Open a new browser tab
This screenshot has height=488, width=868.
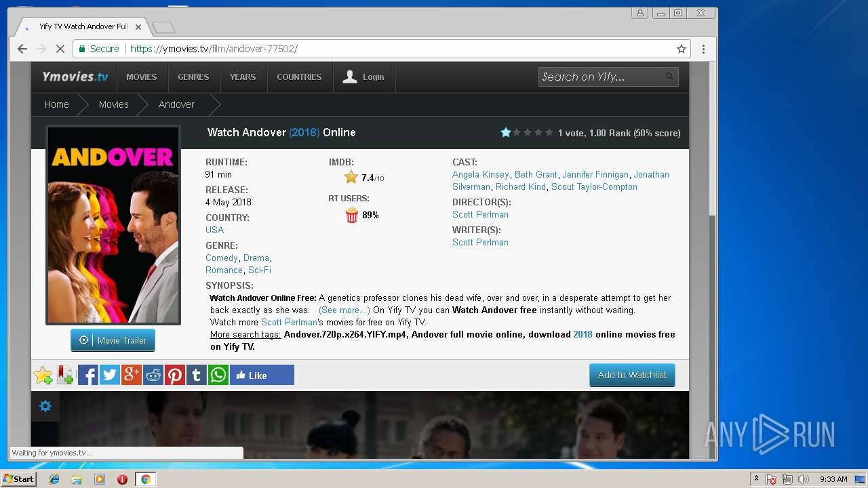(x=163, y=27)
